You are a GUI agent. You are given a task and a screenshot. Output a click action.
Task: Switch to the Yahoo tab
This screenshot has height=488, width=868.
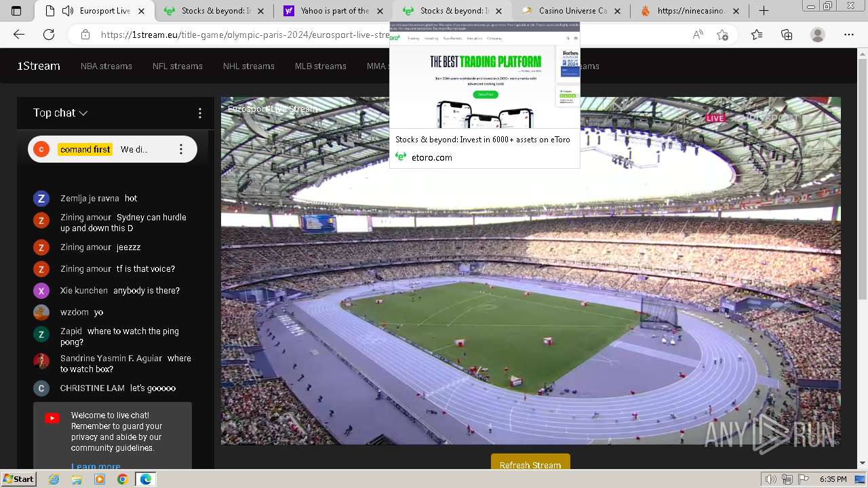coord(334,11)
